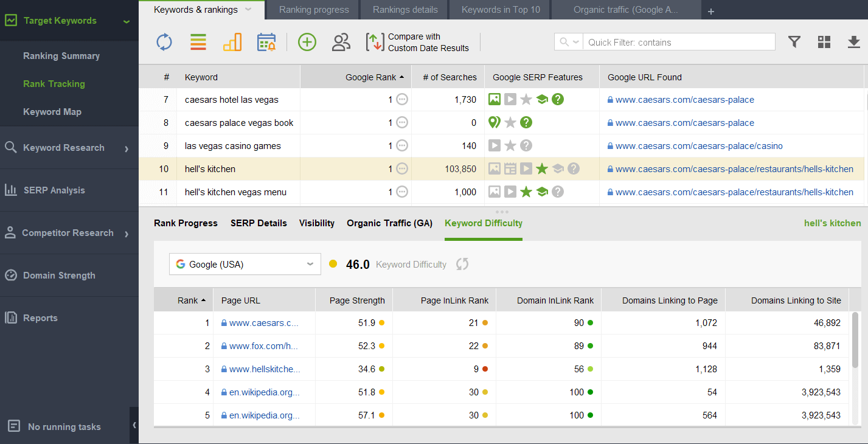Image resolution: width=868 pixels, height=444 pixels.
Task: Open the Google (USA) search engine dropdown
Action: (245, 265)
